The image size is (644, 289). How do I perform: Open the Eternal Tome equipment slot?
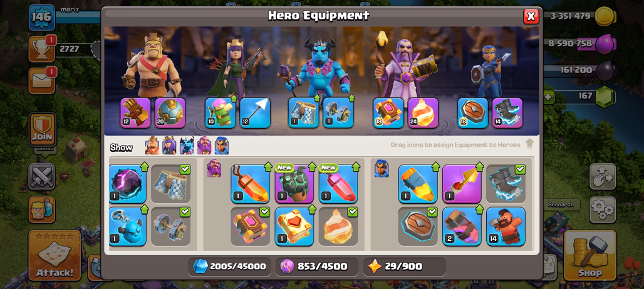[388, 113]
